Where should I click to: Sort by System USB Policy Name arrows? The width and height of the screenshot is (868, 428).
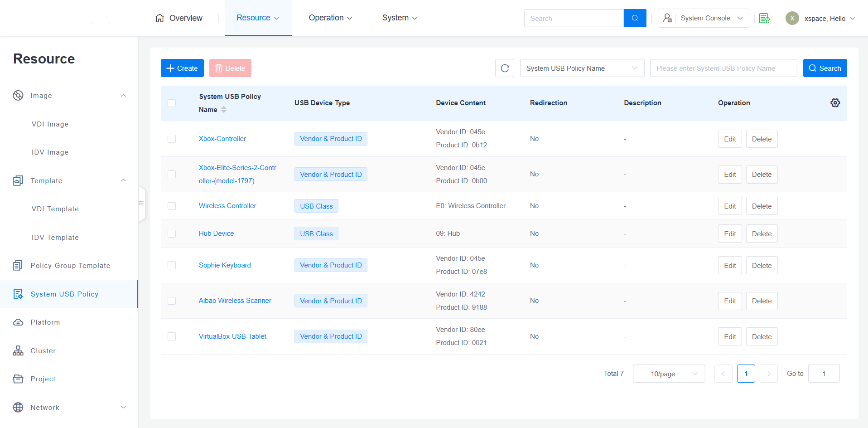tap(224, 110)
